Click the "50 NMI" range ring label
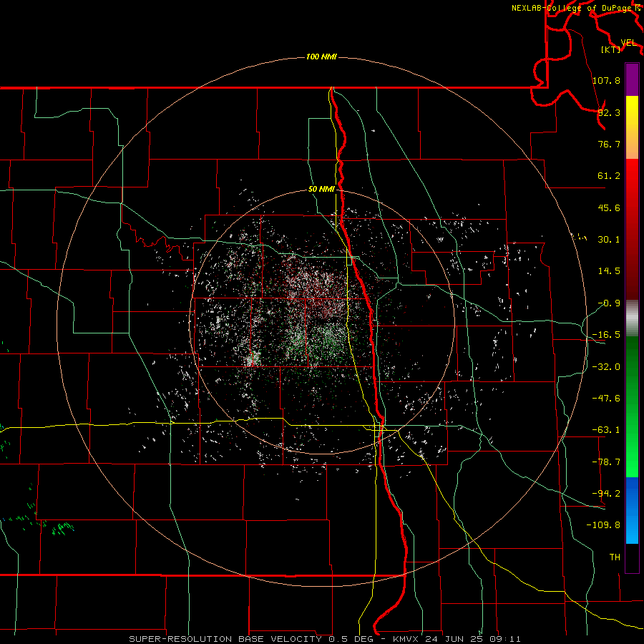Image resolution: width=644 pixels, height=644 pixels. click(321, 190)
